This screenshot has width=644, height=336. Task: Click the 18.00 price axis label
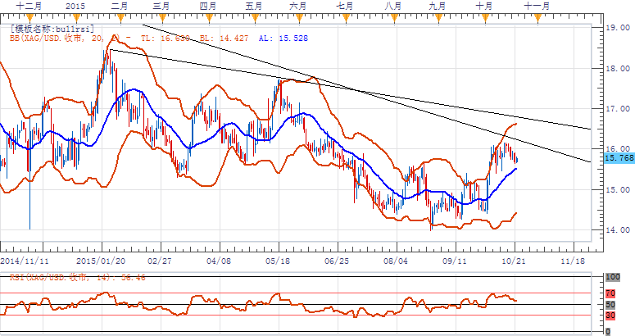[618, 68]
